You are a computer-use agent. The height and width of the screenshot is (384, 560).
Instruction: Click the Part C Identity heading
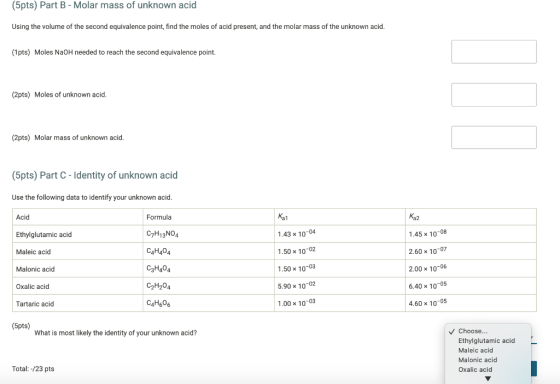click(95, 175)
